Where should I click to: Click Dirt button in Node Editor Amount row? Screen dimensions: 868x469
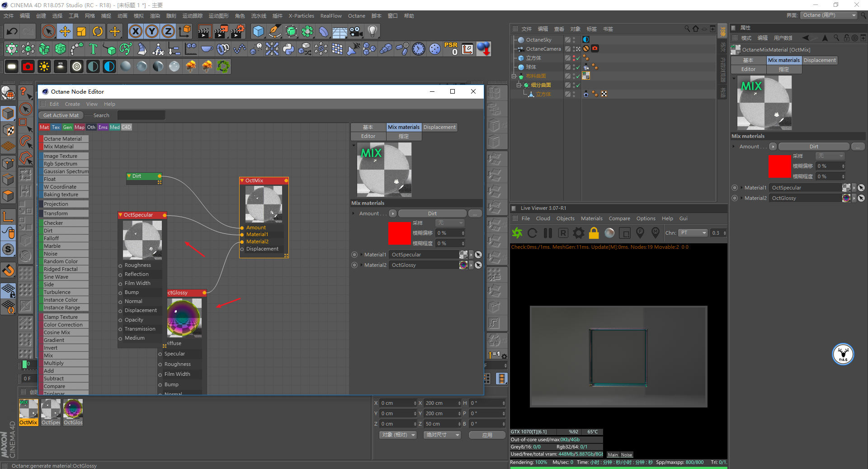tap(432, 213)
